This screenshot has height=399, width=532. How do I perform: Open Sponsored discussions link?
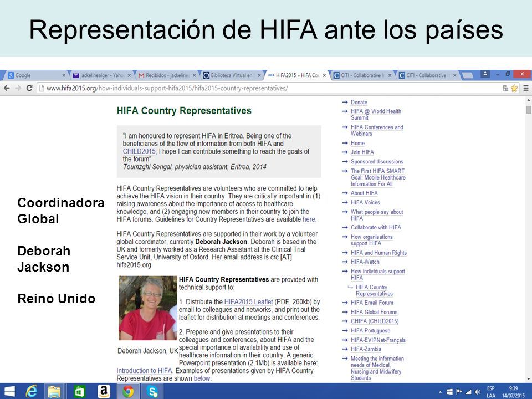[377, 161]
